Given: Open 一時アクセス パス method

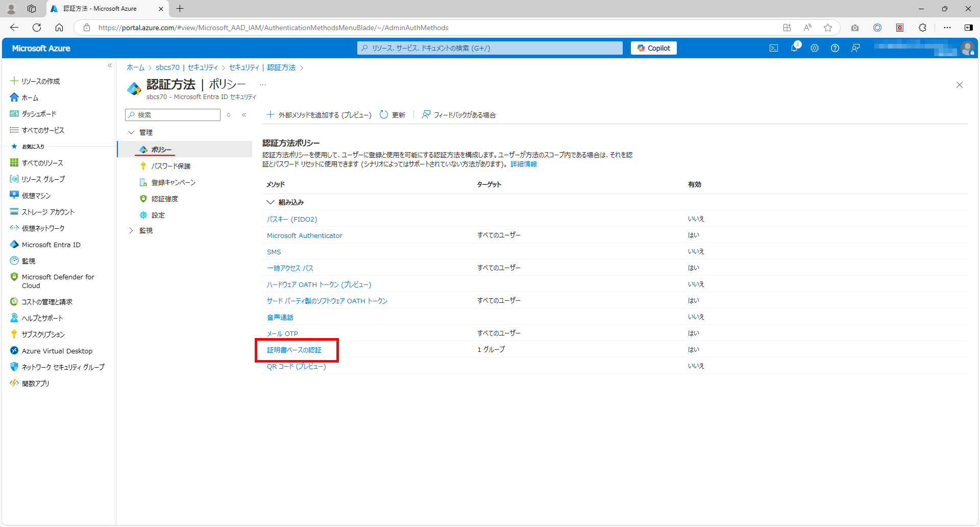Looking at the screenshot, I should click(x=290, y=268).
